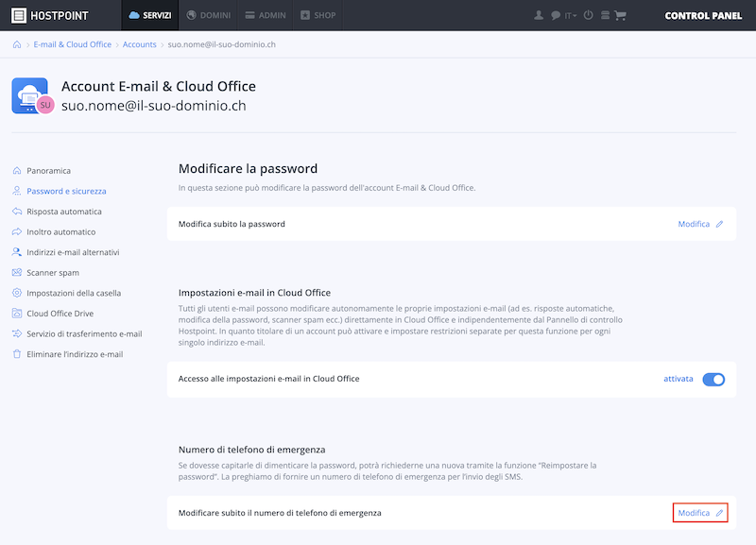Click the folder icon for Cloud Office Drive
The width and height of the screenshot is (756, 545).
click(17, 314)
